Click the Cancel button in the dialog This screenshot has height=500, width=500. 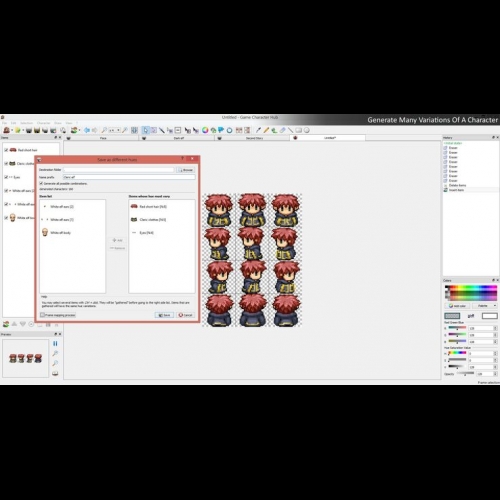point(186,315)
